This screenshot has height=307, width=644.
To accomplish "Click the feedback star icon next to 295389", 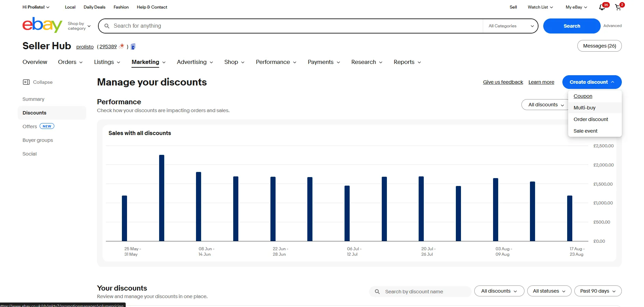I will coord(122,46).
